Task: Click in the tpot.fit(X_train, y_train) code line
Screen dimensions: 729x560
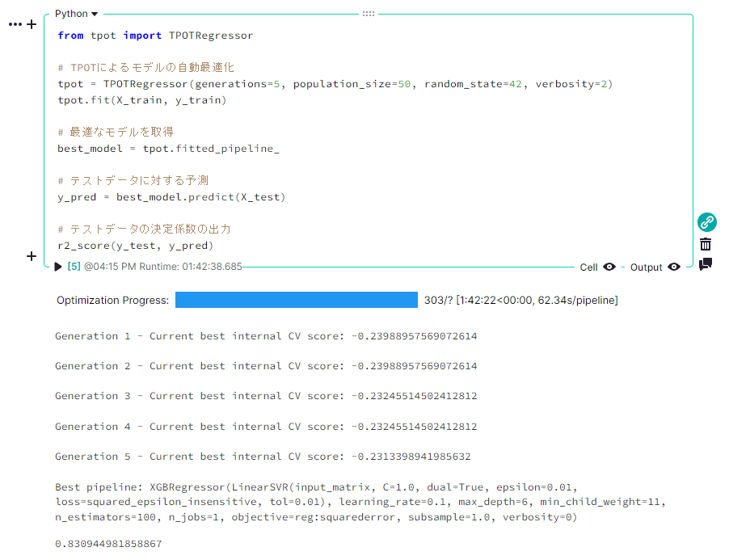Action: click(142, 100)
